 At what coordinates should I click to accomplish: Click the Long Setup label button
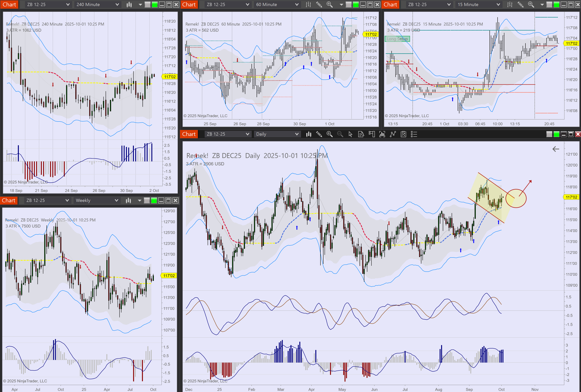coord(397,39)
